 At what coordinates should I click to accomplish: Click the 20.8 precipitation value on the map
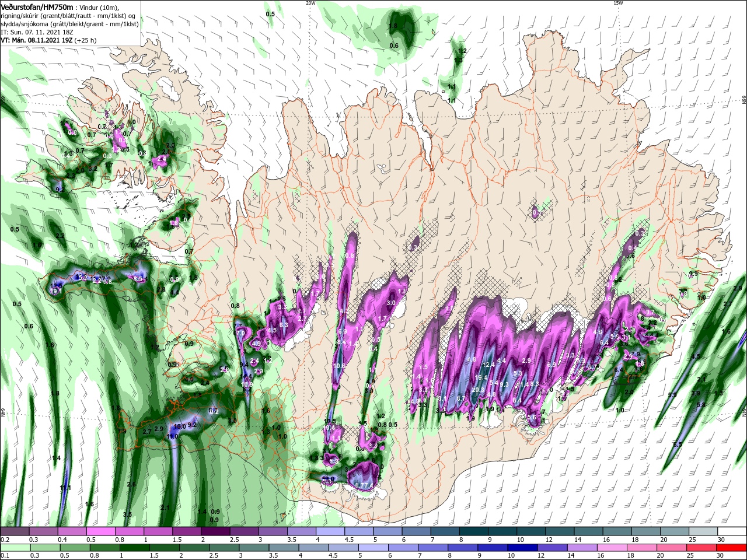tap(478, 390)
